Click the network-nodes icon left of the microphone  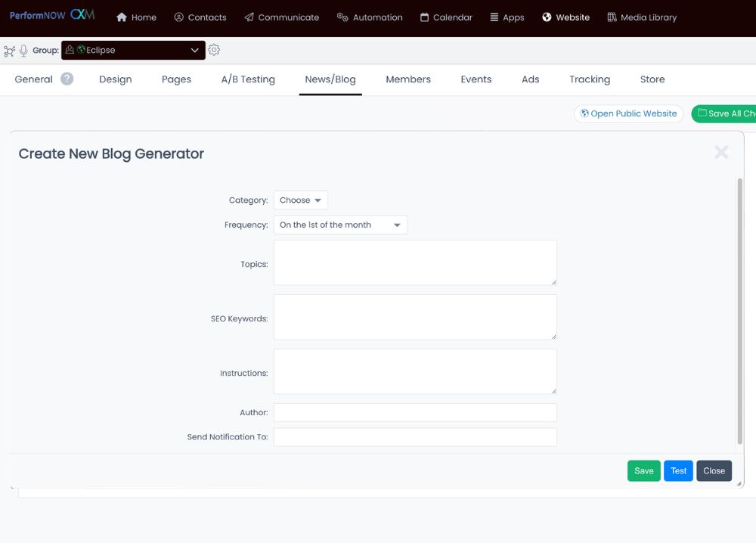10,50
